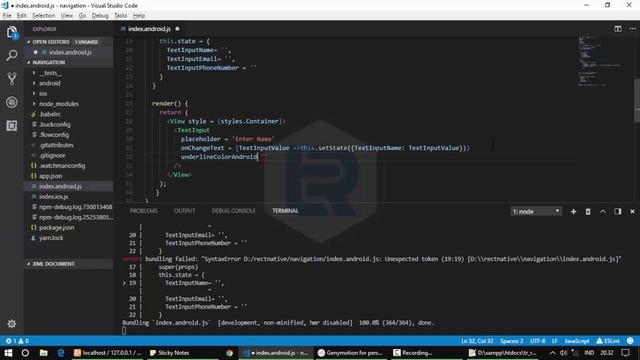The image size is (640, 360).
Task: Open the Go menu
Action: click(82, 16)
